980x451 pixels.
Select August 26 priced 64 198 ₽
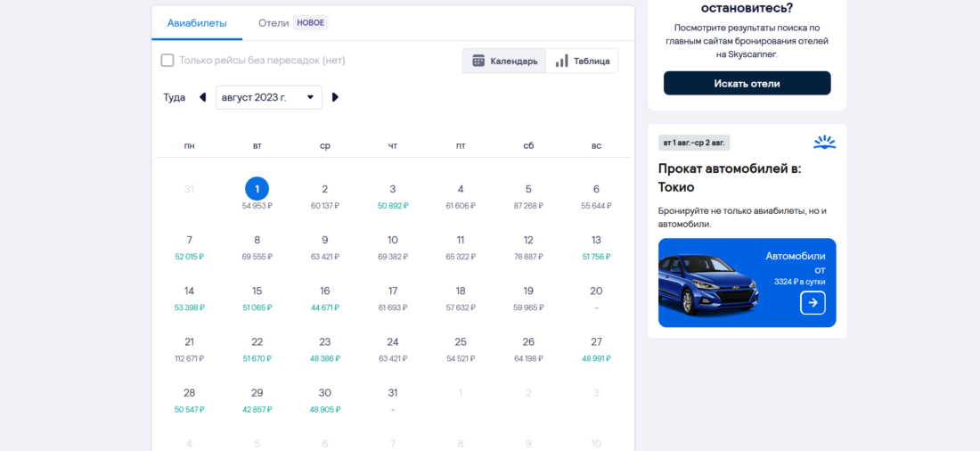(x=528, y=349)
